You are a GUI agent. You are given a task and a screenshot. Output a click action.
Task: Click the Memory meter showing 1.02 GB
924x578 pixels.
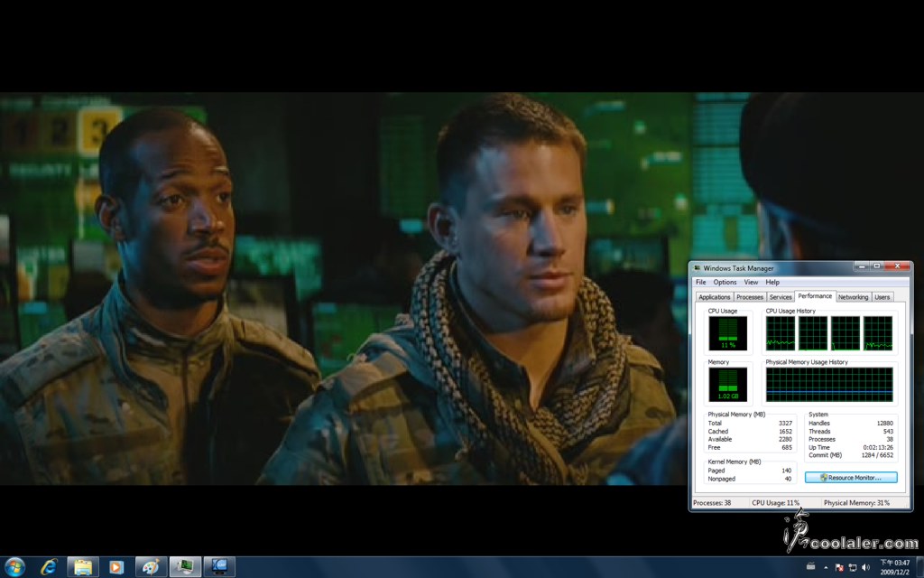point(728,385)
